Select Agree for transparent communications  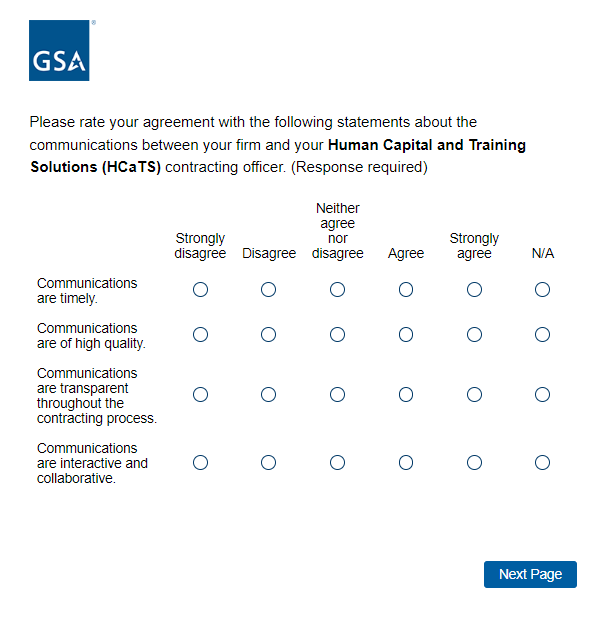point(406,395)
